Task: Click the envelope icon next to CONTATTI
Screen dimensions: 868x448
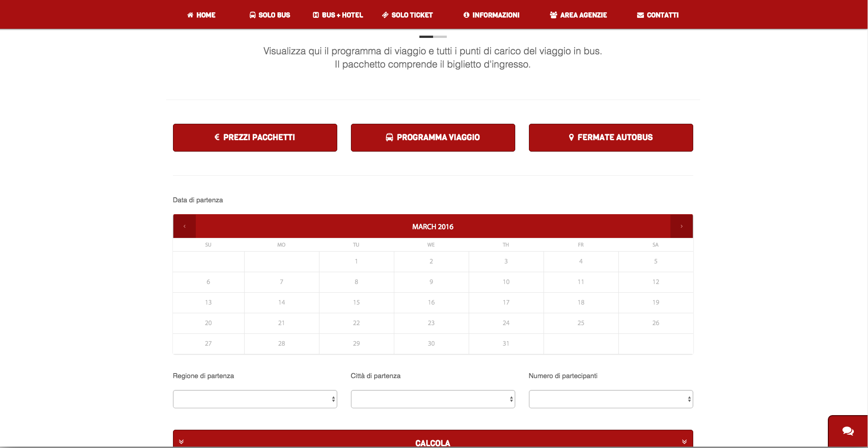Action: coord(640,15)
